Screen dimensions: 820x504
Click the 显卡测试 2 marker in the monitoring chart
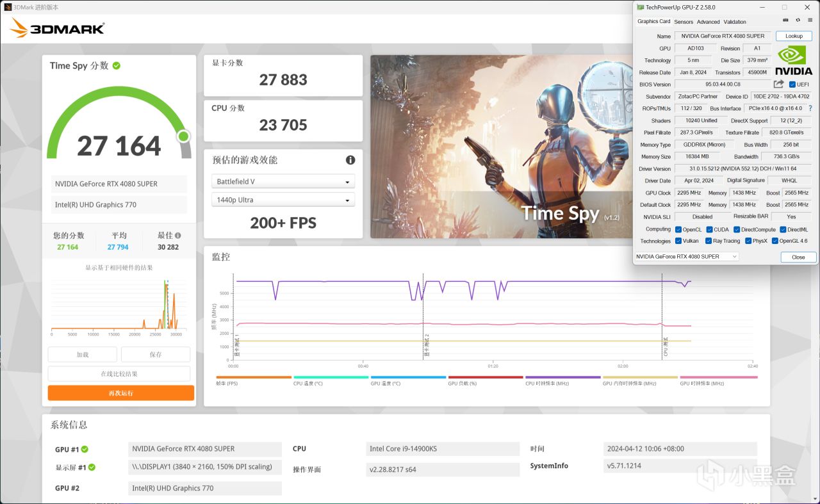426,345
